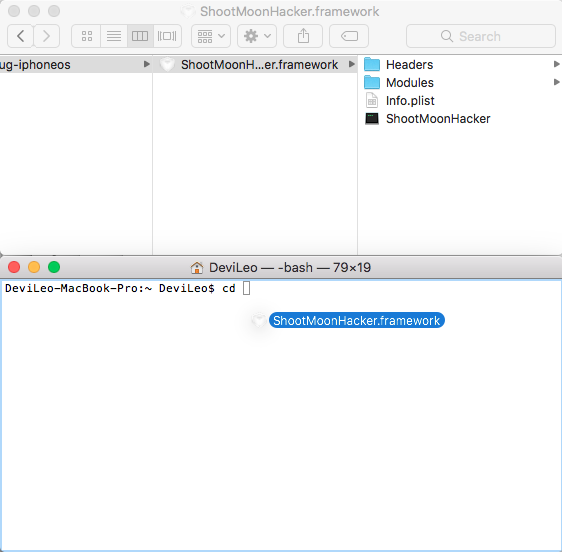This screenshot has width=562, height=552.
Task: Expand the ug-iphoneos folder arrow
Action: [146, 64]
